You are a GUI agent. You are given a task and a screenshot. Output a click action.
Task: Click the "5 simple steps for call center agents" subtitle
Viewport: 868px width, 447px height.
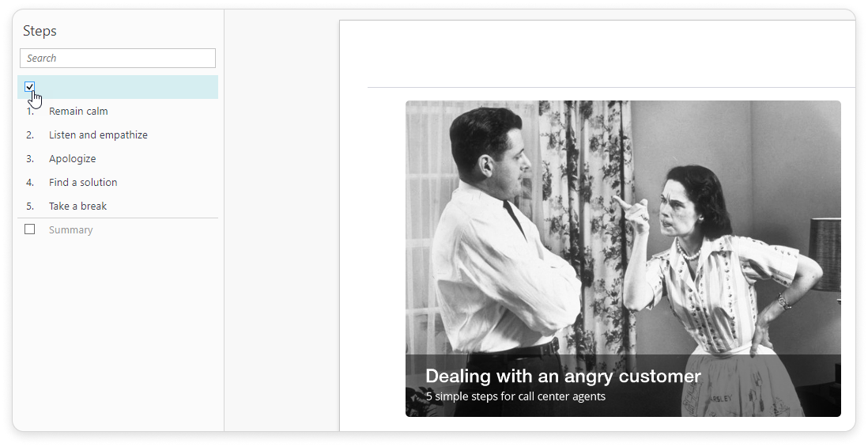pos(515,396)
